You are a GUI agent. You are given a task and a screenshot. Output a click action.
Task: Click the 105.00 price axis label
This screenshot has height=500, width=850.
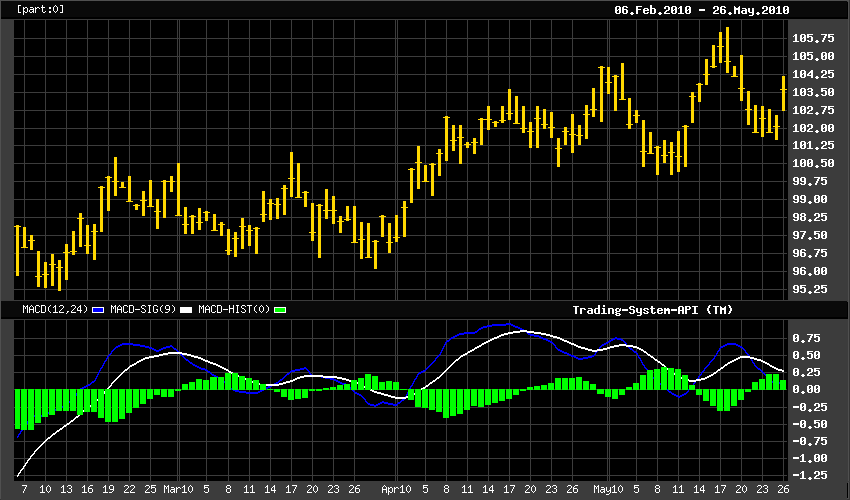(x=813, y=56)
